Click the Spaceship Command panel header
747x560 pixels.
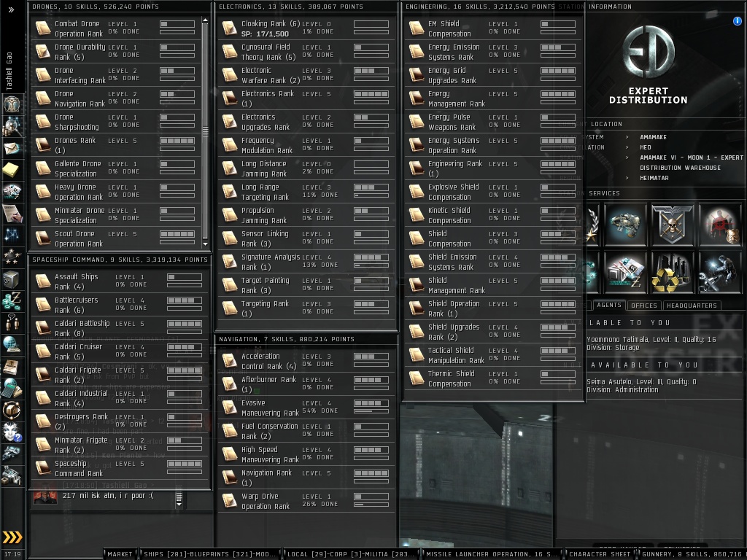click(x=120, y=260)
